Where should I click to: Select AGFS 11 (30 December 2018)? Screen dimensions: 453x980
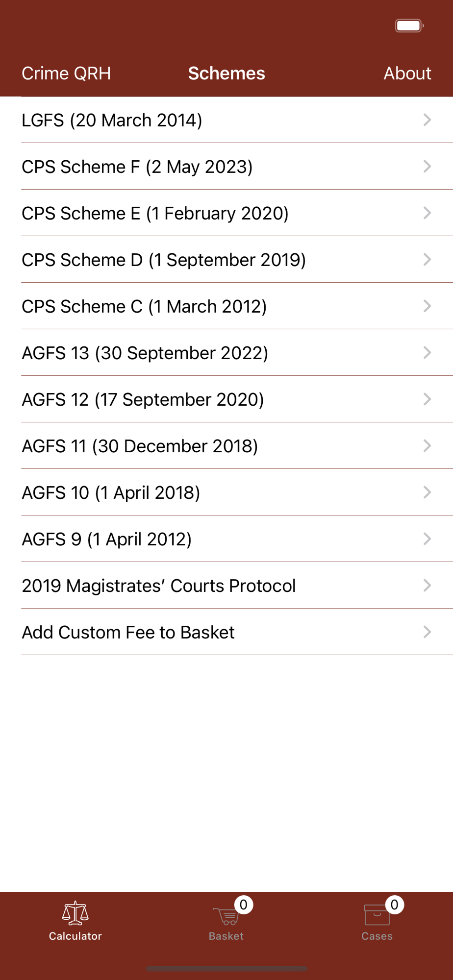pyautogui.click(x=140, y=446)
